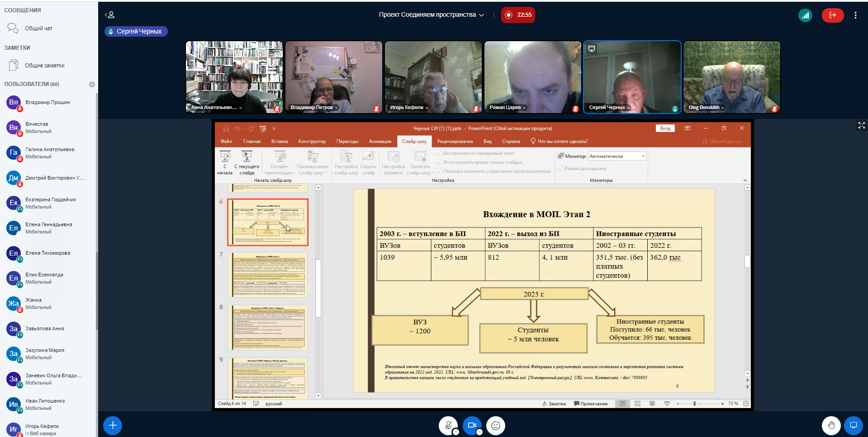This screenshot has height=437, width=868.
Task: Click the emoji reactions smiley icon
Action: point(495,425)
